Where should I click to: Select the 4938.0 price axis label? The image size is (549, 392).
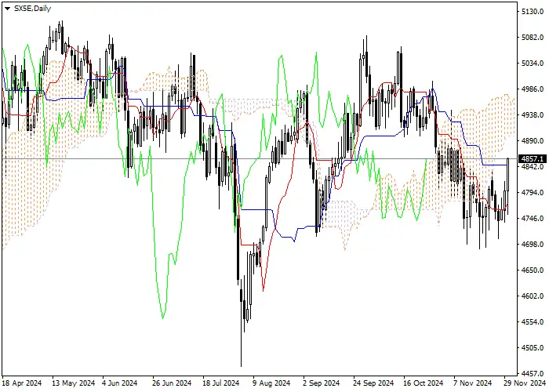[533, 115]
